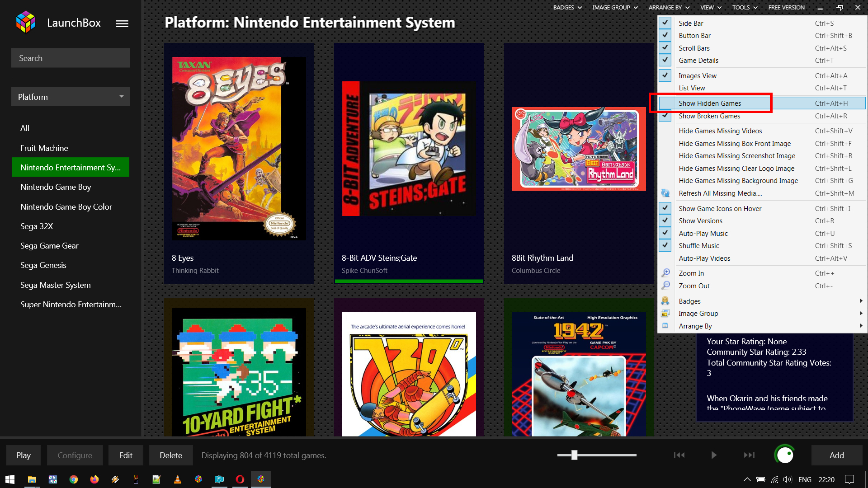This screenshot has height=488, width=868.
Task: Select the 8Bit Rhythm Land cover
Action: [579, 149]
